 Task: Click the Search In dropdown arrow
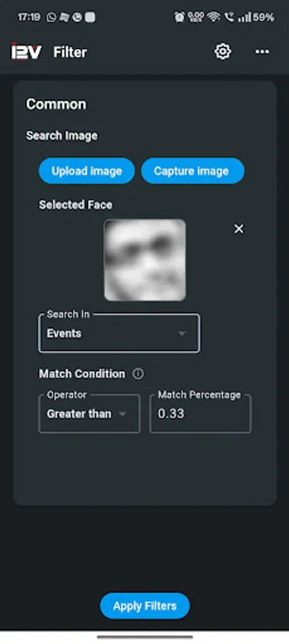click(x=182, y=333)
